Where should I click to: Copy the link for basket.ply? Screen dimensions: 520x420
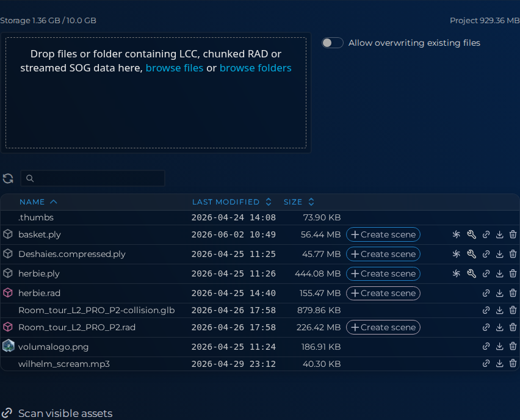click(486, 234)
